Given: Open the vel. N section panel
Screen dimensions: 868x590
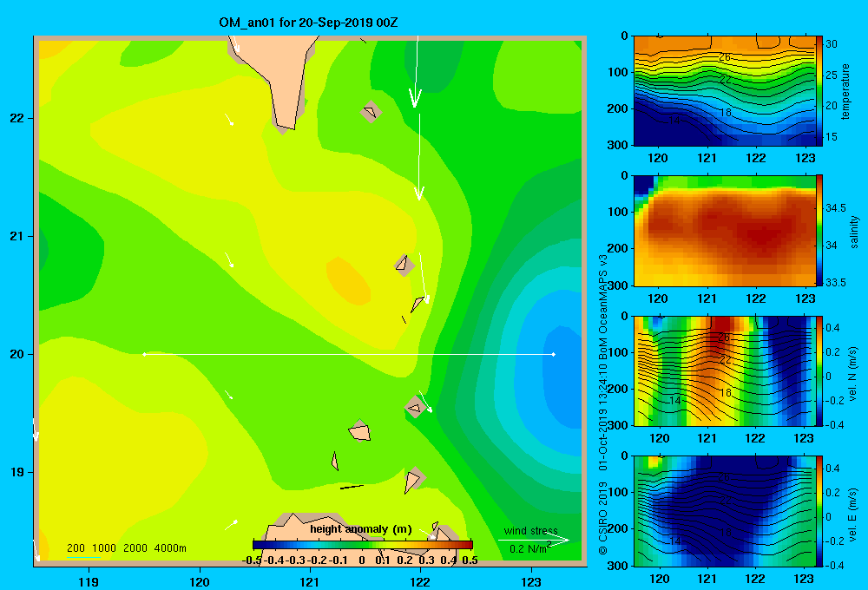Looking at the screenshot, I should pos(725,370).
